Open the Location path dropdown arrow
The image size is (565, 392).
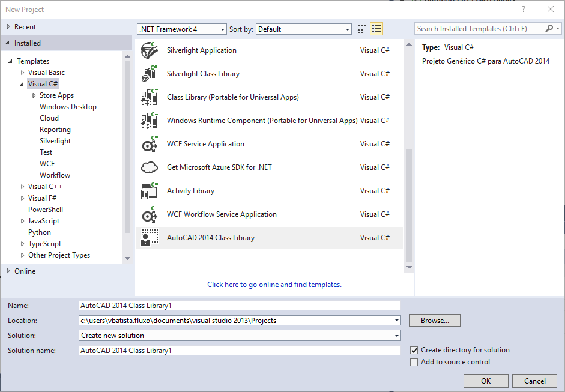point(396,321)
